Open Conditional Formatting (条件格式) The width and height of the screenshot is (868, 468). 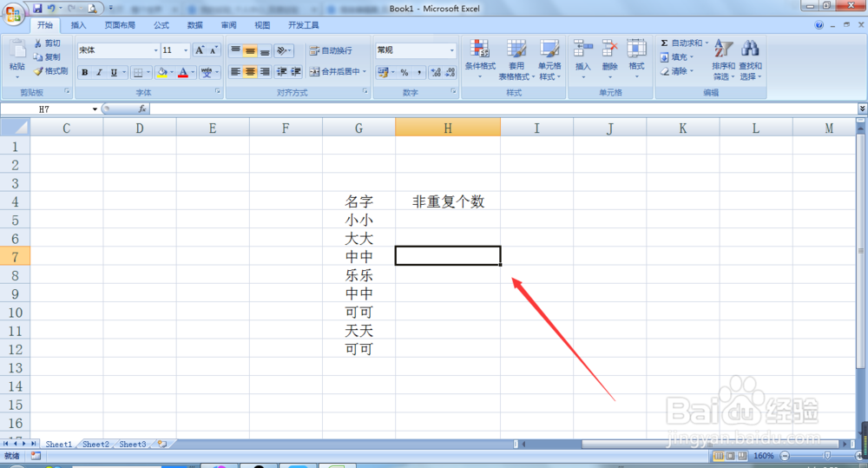480,59
